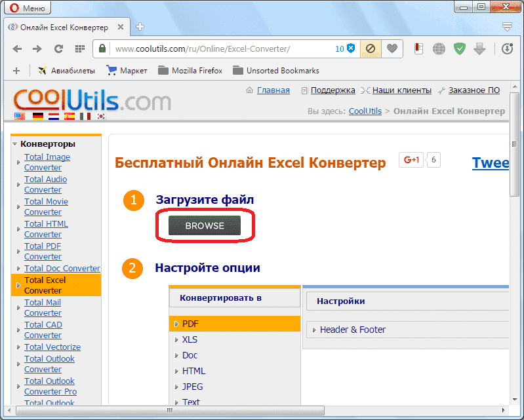Viewport: 524px width, 420px height.
Task: Click the green shield extension icon
Action: point(460,49)
